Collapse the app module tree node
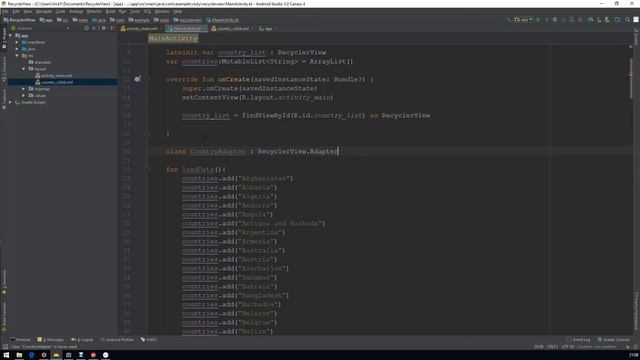Image resolution: width=640 pixels, height=360 pixels. (x=11, y=36)
